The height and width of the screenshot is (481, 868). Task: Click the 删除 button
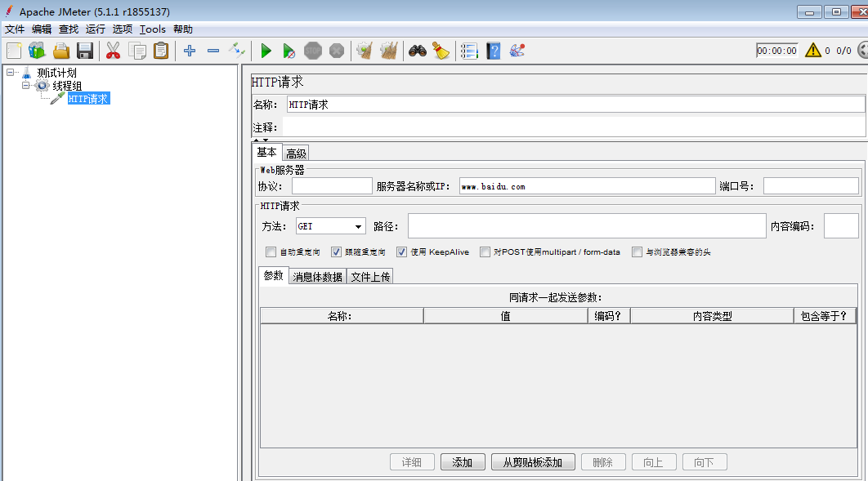(x=603, y=462)
